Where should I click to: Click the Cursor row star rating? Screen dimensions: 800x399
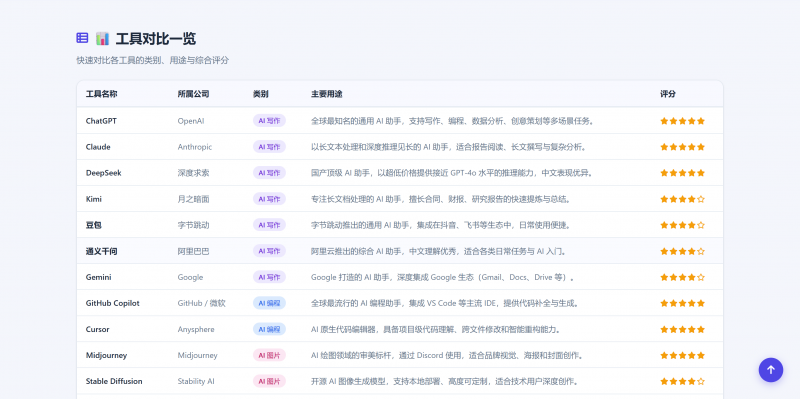[682, 329]
